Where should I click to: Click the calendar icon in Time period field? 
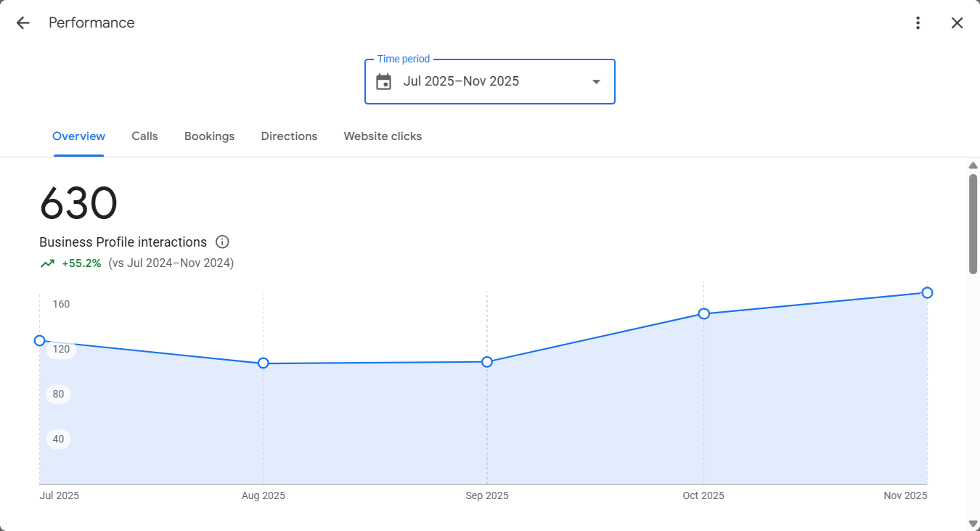pyautogui.click(x=385, y=81)
